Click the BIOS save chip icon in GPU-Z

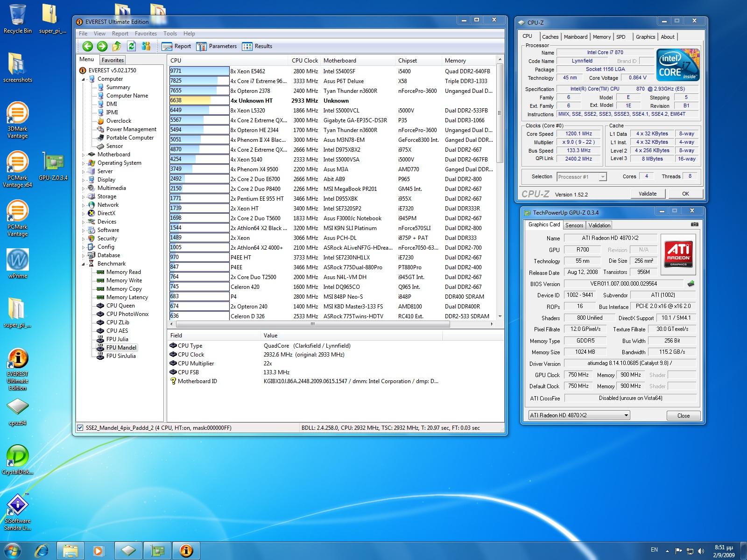(691, 284)
